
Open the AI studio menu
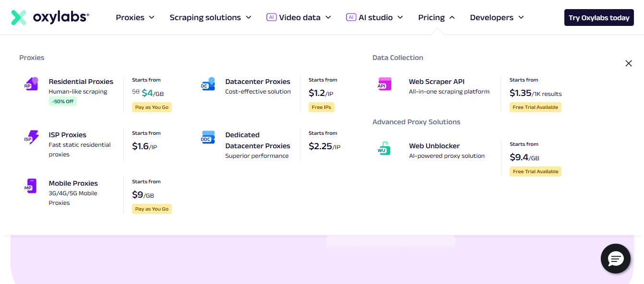[x=376, y=17]
